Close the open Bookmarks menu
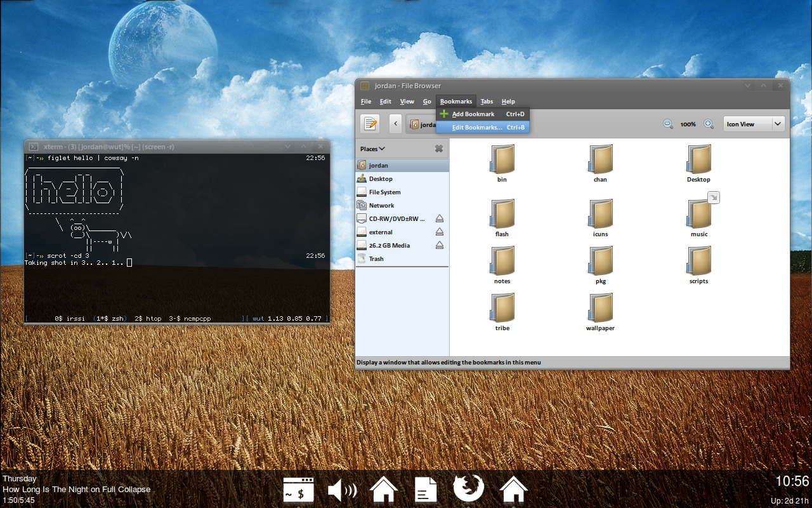 [x=456, y=102]
